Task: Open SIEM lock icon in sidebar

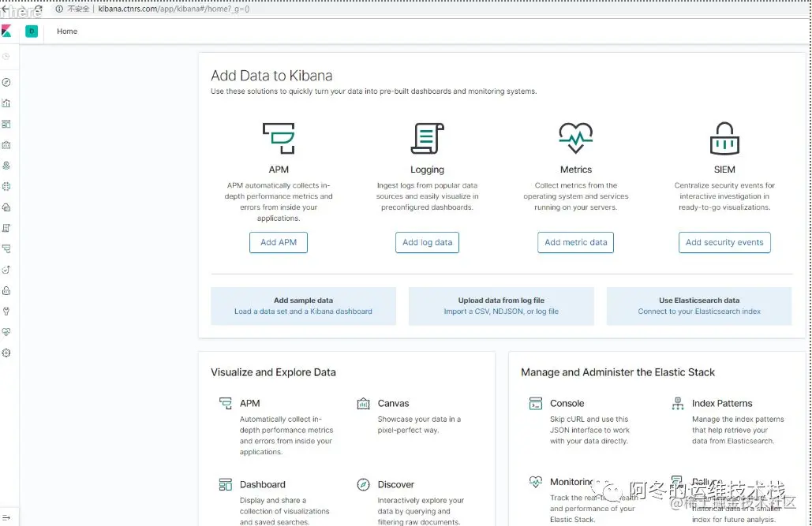Action: (x=6, y=290)
